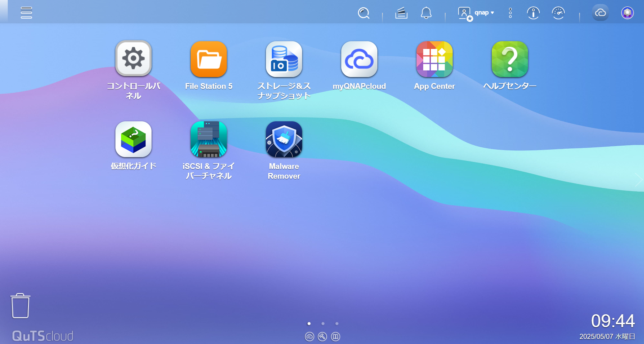Open the trash can on desktop
This screenshot has width=644, height=344.
[x=20, y=306]
